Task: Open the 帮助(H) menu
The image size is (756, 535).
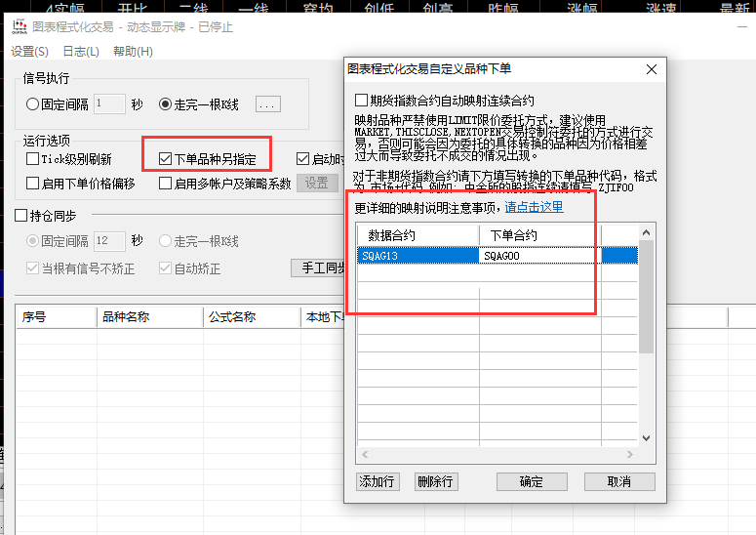Action: [133, 52]
